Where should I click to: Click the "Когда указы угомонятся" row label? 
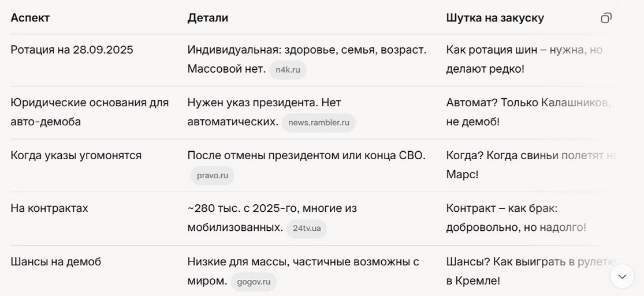[76, 155]
